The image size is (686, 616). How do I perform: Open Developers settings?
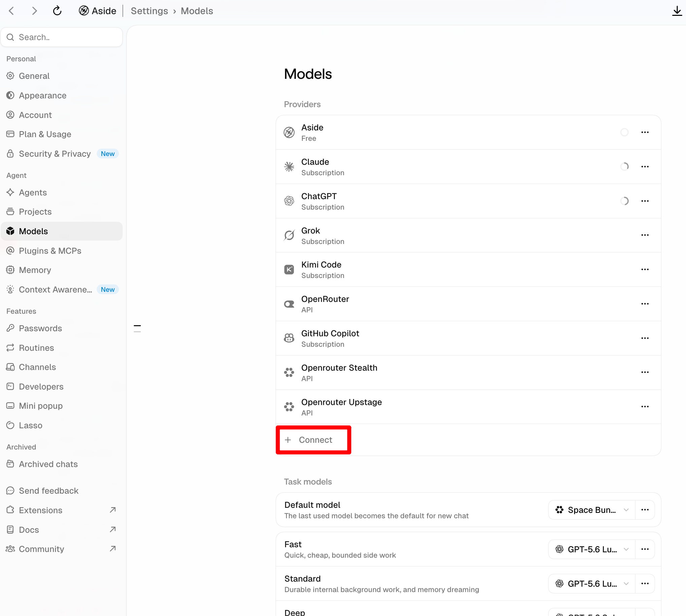click(62, 387)
